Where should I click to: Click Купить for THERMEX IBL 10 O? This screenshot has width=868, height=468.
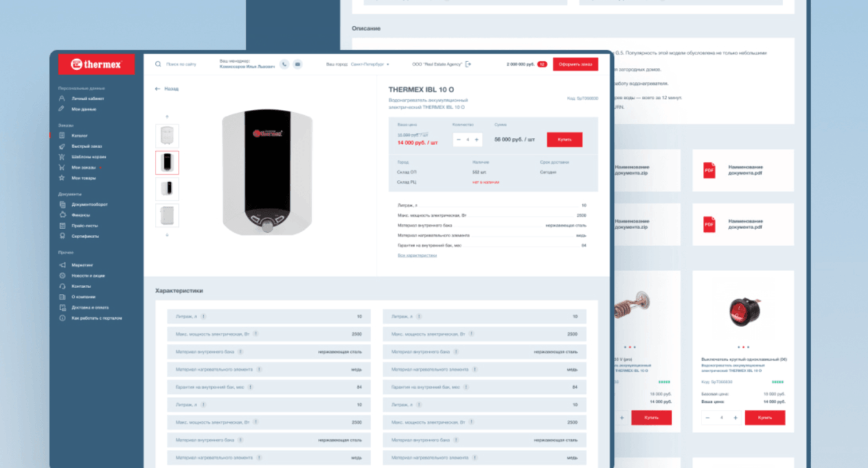(564, 139)
